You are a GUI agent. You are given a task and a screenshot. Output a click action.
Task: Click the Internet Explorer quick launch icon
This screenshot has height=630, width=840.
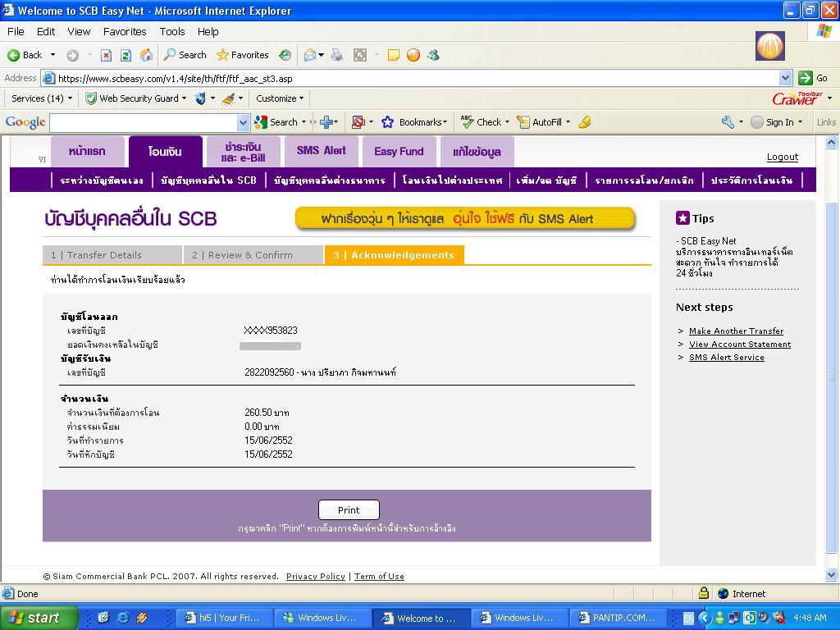(123, 618)
